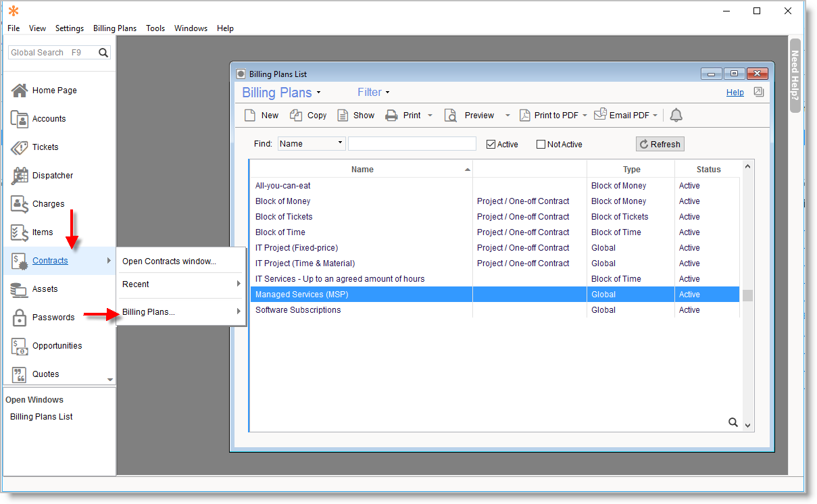Open Tickets from the sidebar
Image resolution: width=817 pixels, height=504 pixels.
click(45, 147)
